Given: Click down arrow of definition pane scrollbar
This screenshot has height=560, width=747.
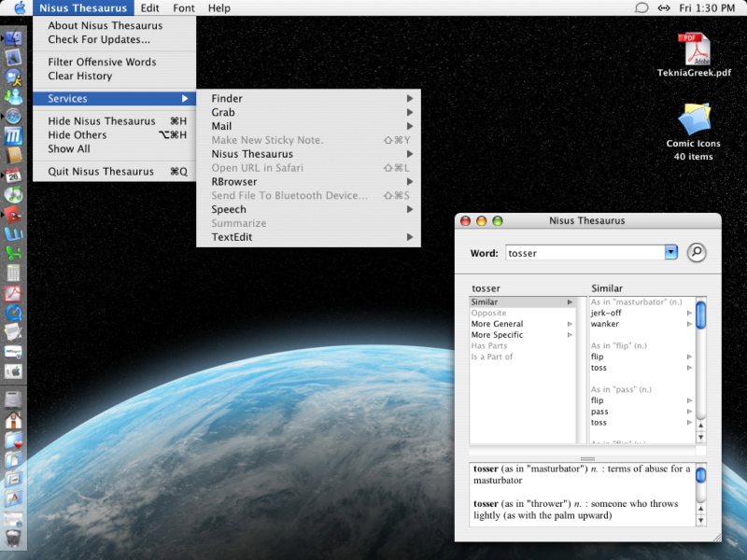Looking at the screenshot, I should [700, 521].
